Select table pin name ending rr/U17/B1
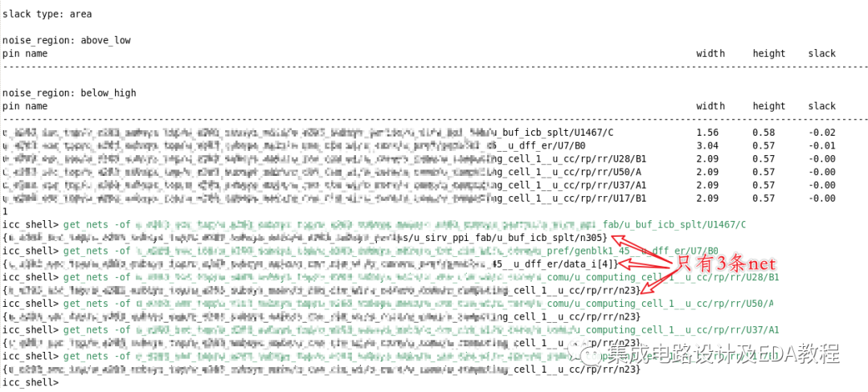The image size is (868, 392). point(325,198)
